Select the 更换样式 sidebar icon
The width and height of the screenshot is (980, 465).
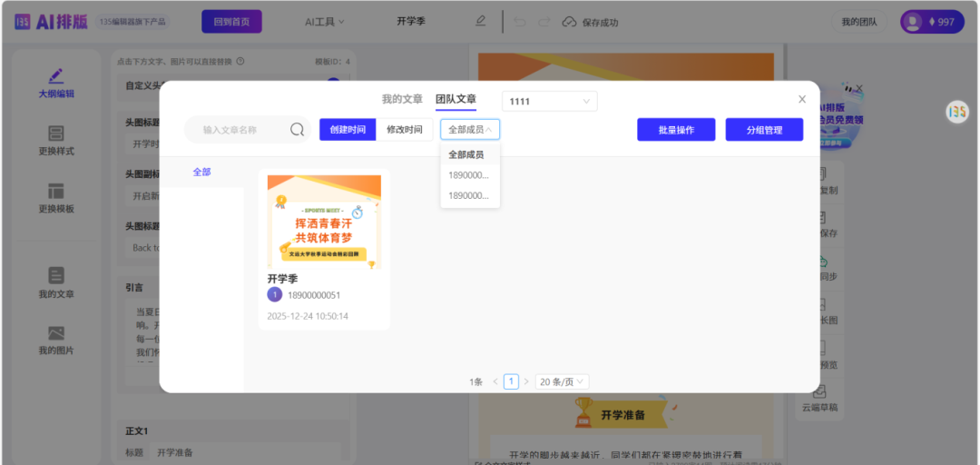[56, 141]
